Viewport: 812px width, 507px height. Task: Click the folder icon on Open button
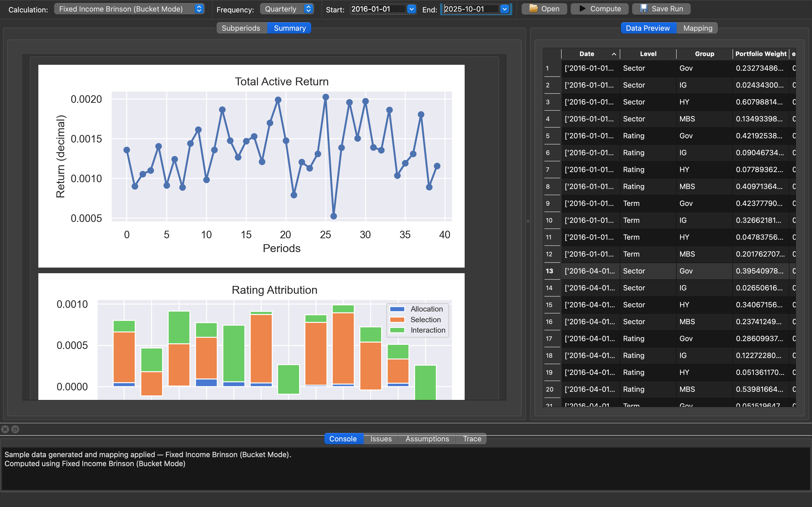point(533,9)
